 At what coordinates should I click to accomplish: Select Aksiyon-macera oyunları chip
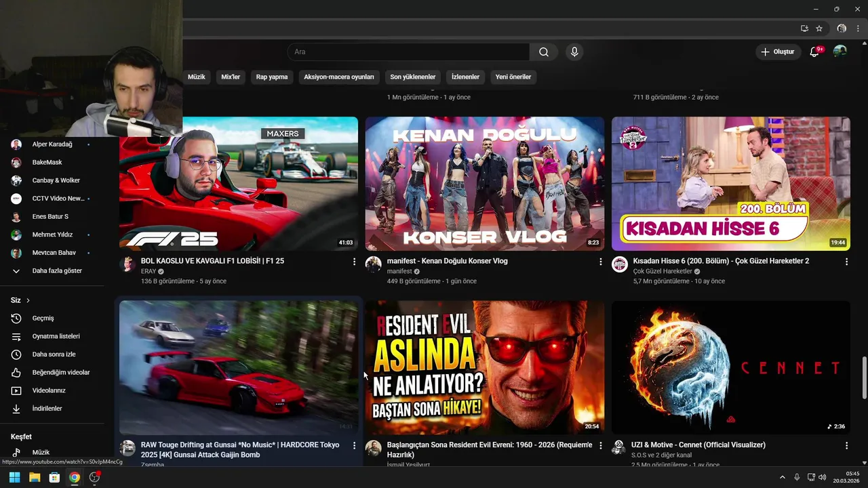pos(339,77)
